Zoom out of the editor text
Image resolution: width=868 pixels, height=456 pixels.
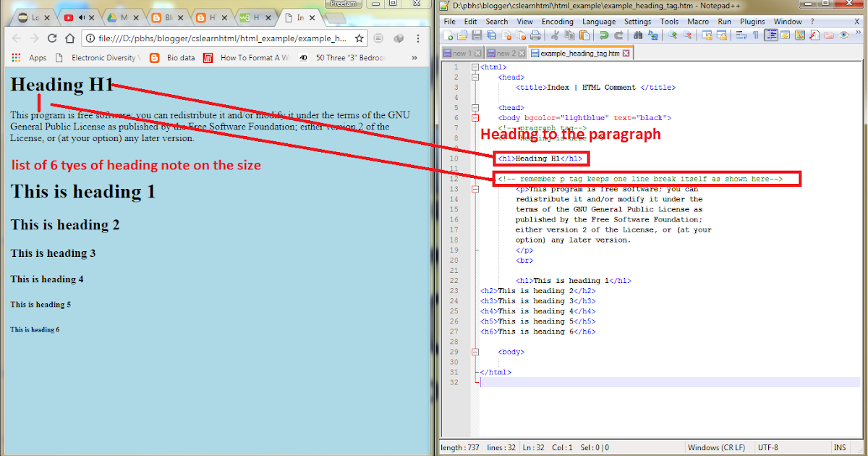tap(687, 34)
